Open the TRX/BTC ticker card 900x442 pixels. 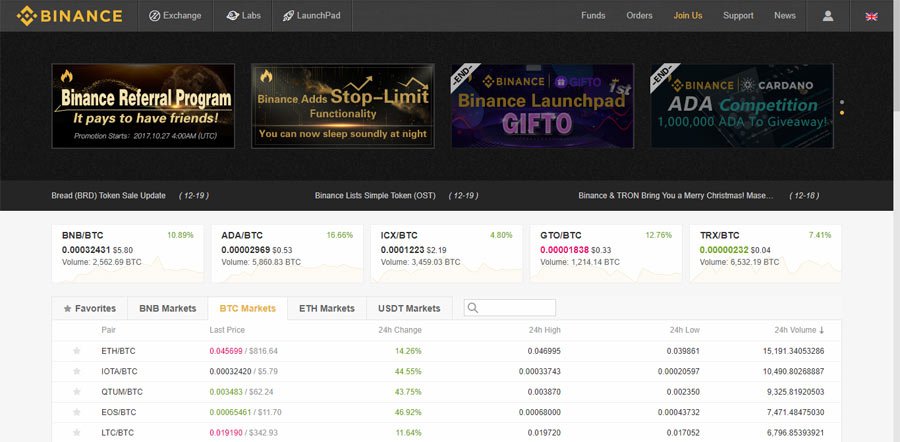[x=766, y=253]
